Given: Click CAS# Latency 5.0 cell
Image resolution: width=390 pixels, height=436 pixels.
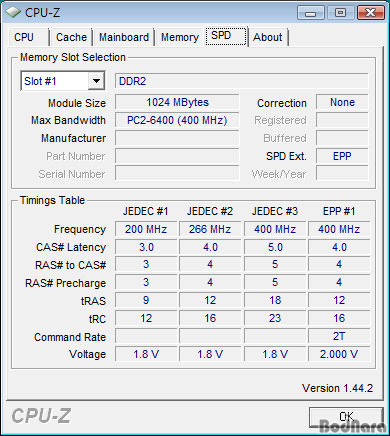Looking at the screenshot, I should click(x=275, y=247).
